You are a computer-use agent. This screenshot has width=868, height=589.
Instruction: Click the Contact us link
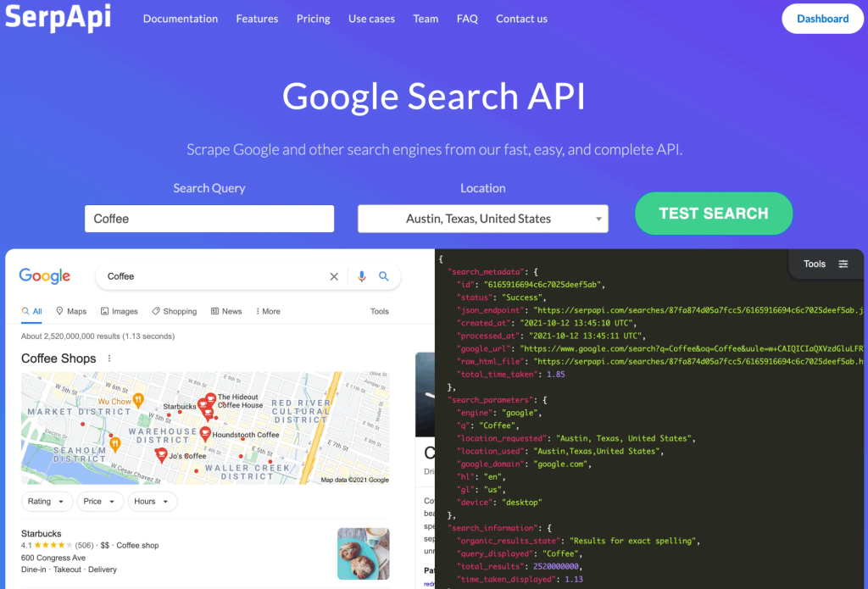[x=521, y=19]
